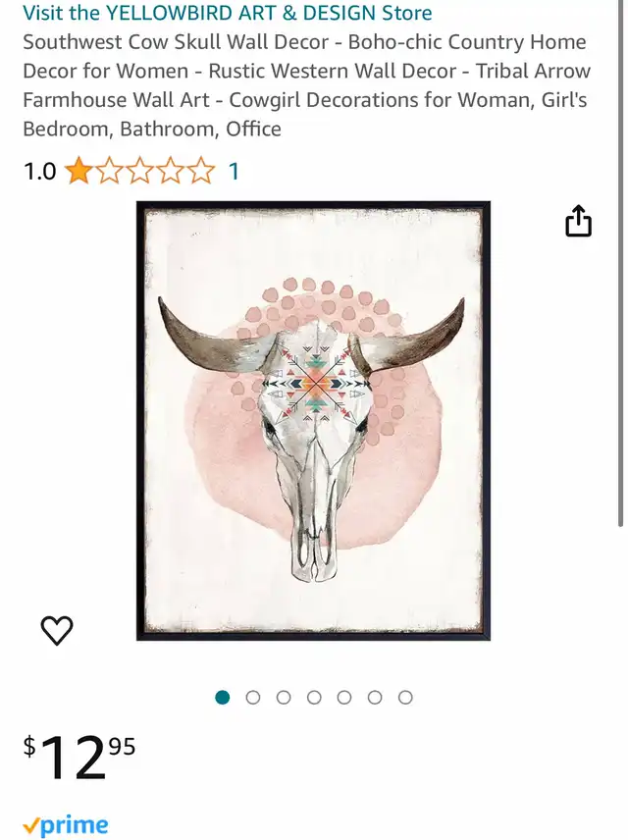Click the 1.0 rating score text
Viewport: 628px width, 840px height.
[39, 172]
